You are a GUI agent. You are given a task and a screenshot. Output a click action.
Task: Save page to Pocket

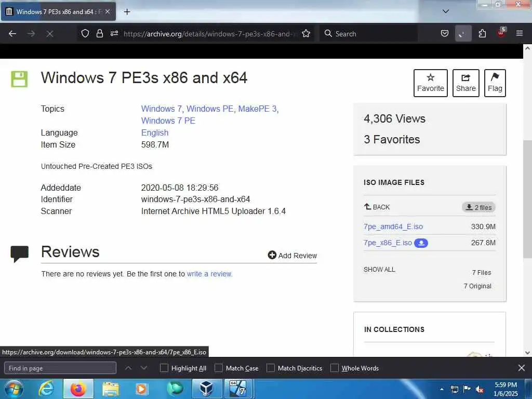(x=445, y=33)
